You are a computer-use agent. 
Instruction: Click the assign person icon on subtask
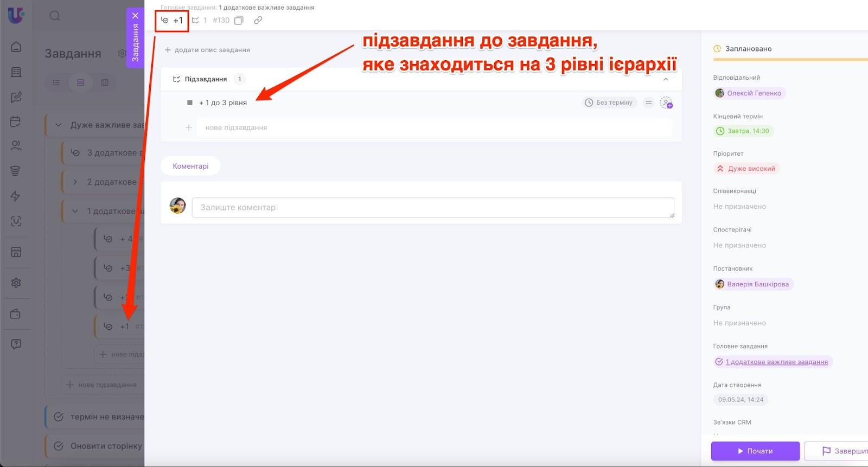point(666,103)
